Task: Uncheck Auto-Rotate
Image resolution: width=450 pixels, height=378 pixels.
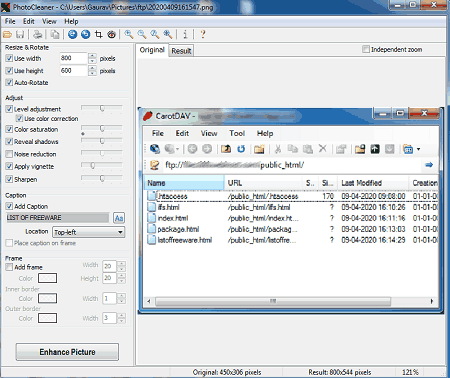Action: coord(9,82)
